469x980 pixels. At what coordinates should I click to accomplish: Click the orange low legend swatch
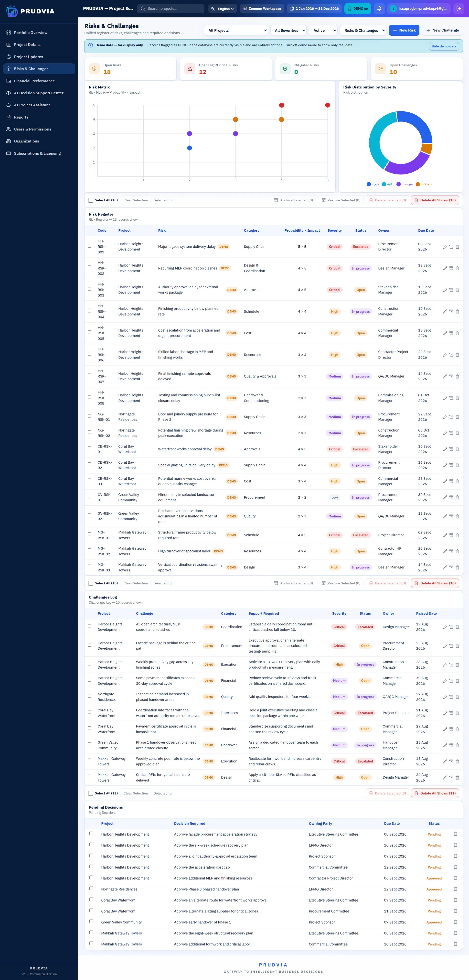pyautogui.click(x=418, y=184)
